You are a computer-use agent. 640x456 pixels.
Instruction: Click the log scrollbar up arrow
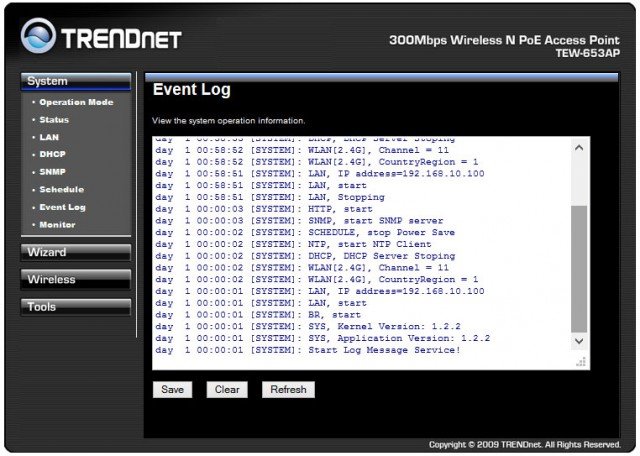579,148
